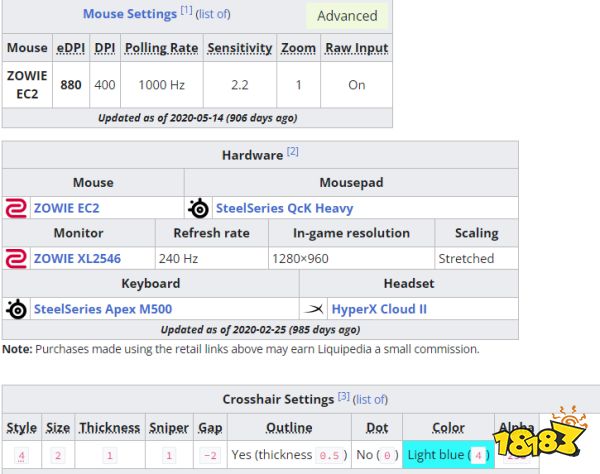Click Crosshair Settings reference [3]
The height and width of the screenshot is (474, 600).
pos(344,396)
